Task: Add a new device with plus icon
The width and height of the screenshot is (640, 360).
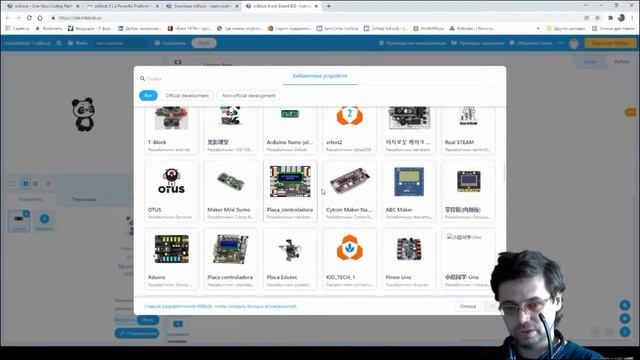Action: click(x=44, y=221)
